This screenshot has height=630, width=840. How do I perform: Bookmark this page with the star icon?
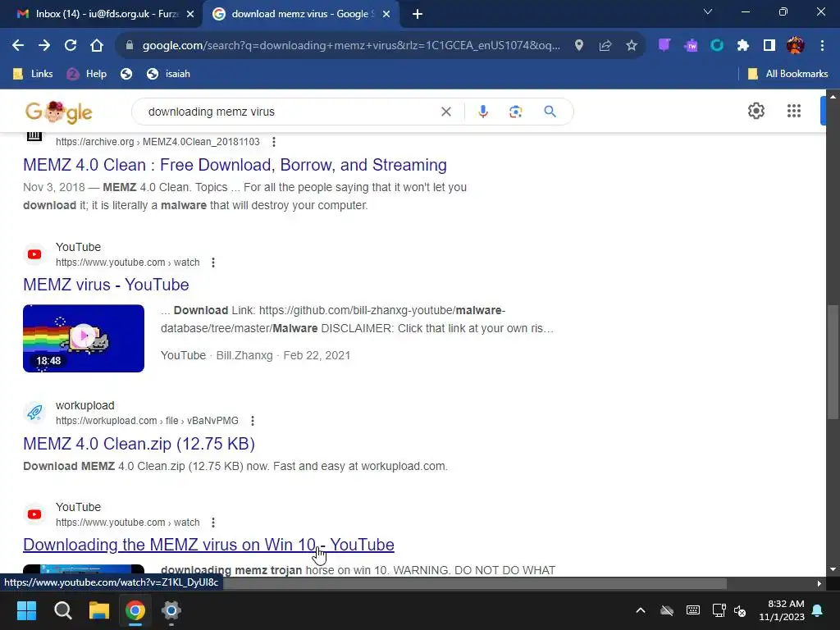tap(632, 46)
